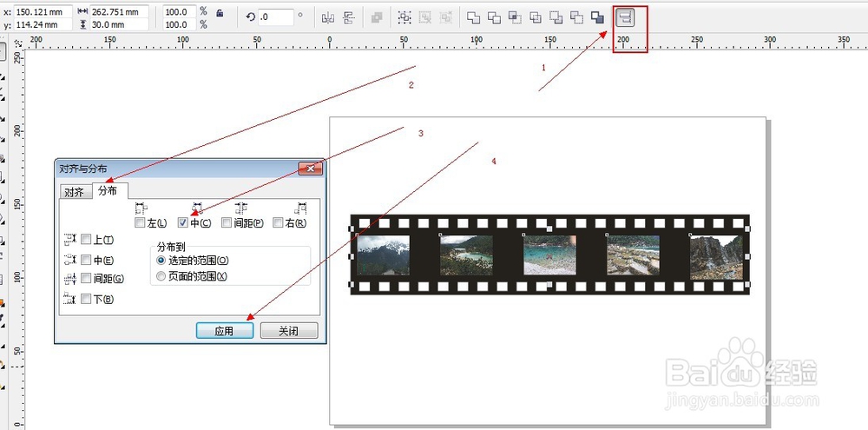The width and height of the screenshot is (868, 430).
Task: Click the 应用 apply button
Action: pos(225,331)
